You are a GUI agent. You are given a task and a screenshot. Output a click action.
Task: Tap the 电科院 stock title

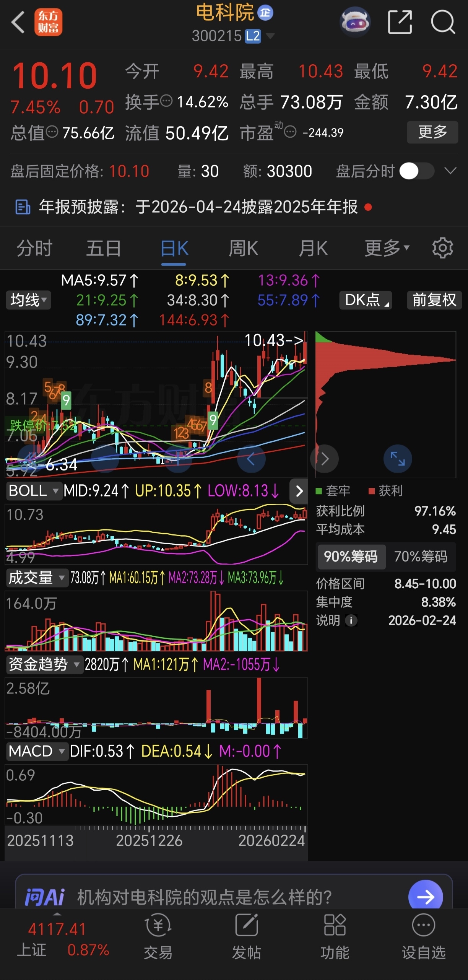click(x=225, y=12)
